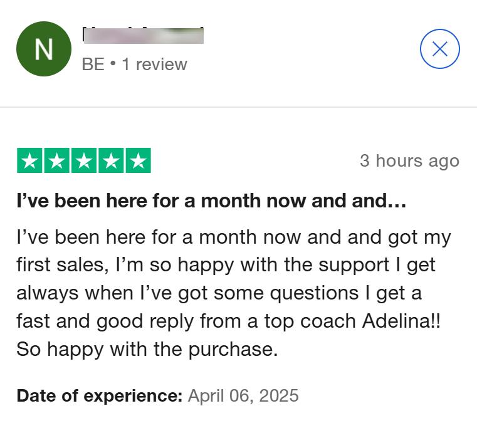Click the second green rating star
This screenshot has height=448, width=477.
56,161
